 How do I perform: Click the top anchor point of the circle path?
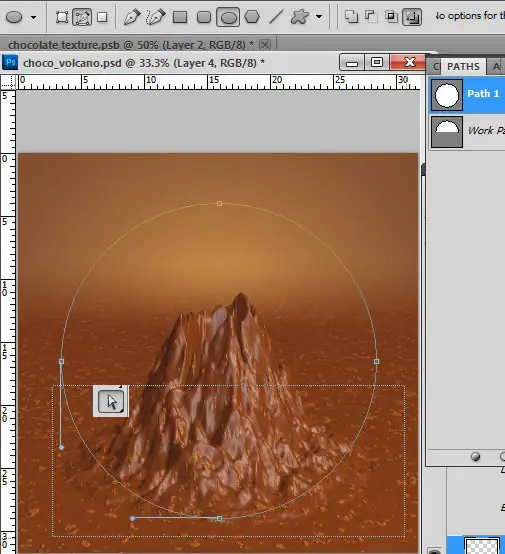pos(219,204)
